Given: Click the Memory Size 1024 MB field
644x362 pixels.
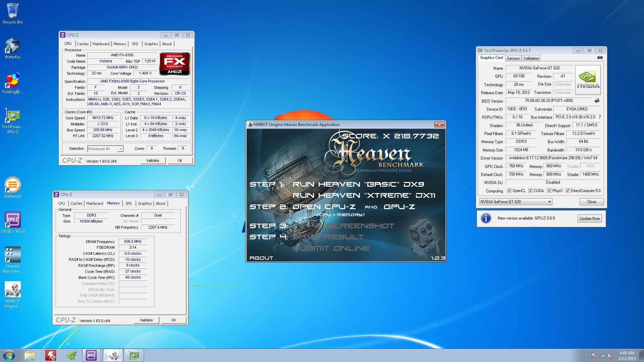Looking at the screenshot, I should (521, 150).
